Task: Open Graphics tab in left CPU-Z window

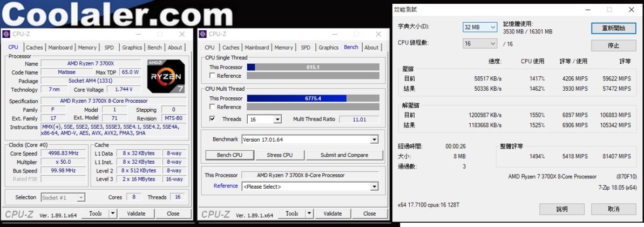Action: [x=132, y=48]
